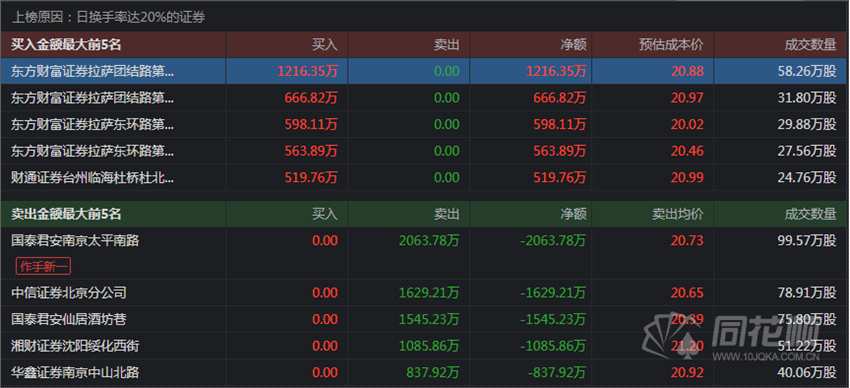Click the 837.92万 sell amount

point(433,372)
